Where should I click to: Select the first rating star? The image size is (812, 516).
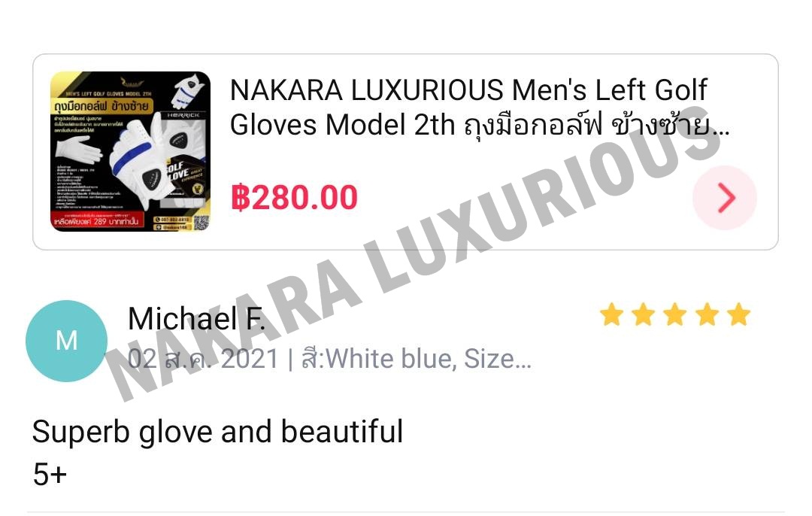tap(611, 314)
